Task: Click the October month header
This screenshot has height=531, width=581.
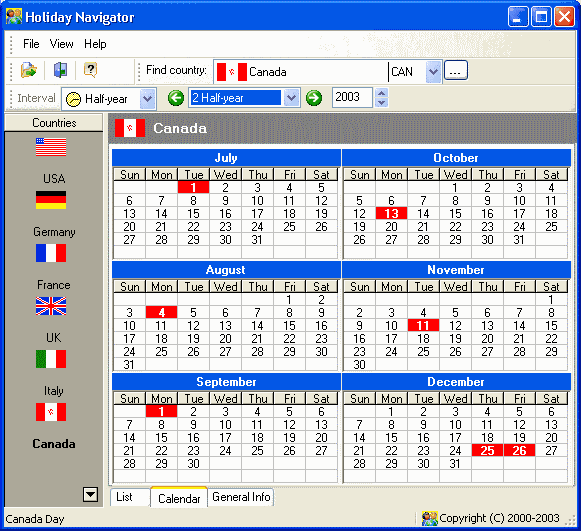Action: click(456, 158)
